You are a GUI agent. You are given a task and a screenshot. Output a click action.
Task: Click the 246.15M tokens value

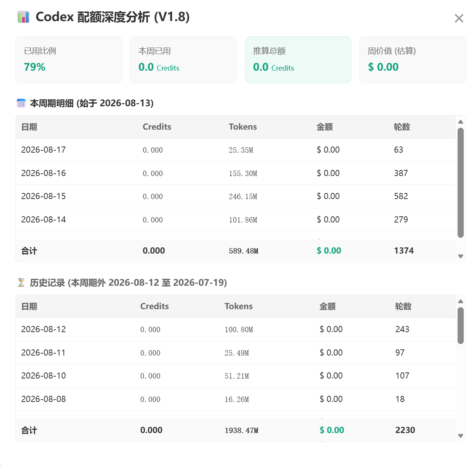(x=243, y=197)
